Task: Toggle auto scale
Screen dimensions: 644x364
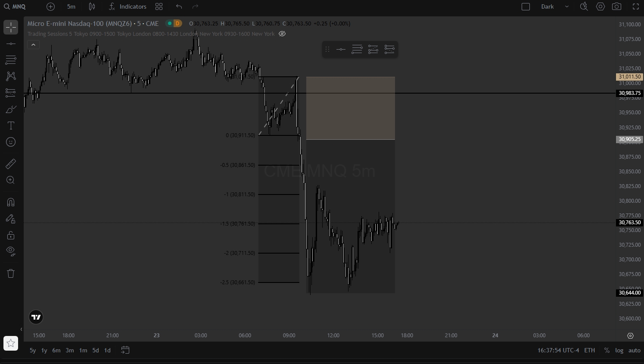Action: pyautogui.click(x=635, y=350)
